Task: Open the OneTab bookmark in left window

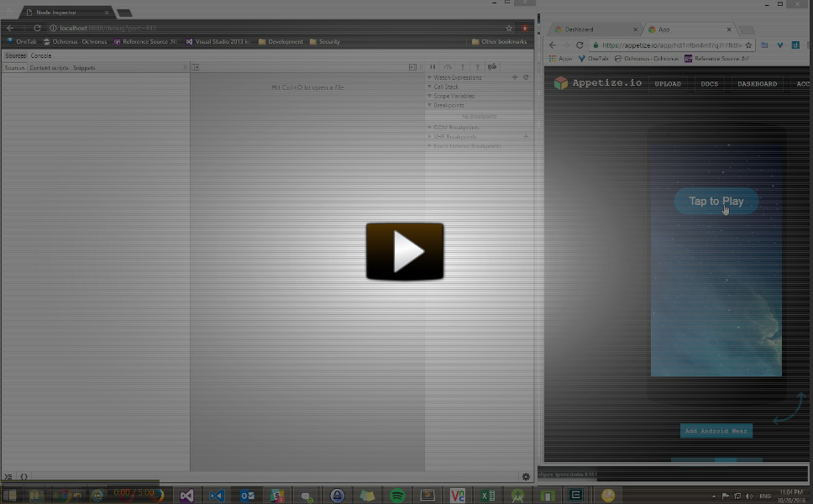Action: [23, 41]
